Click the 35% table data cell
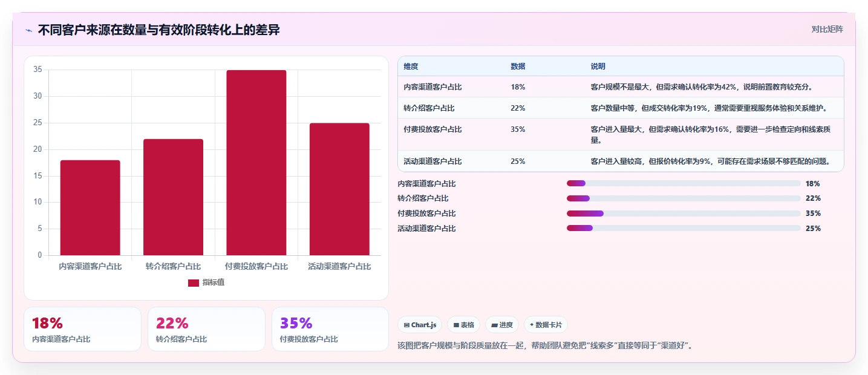868x375 pixels. tap(518, 129)
